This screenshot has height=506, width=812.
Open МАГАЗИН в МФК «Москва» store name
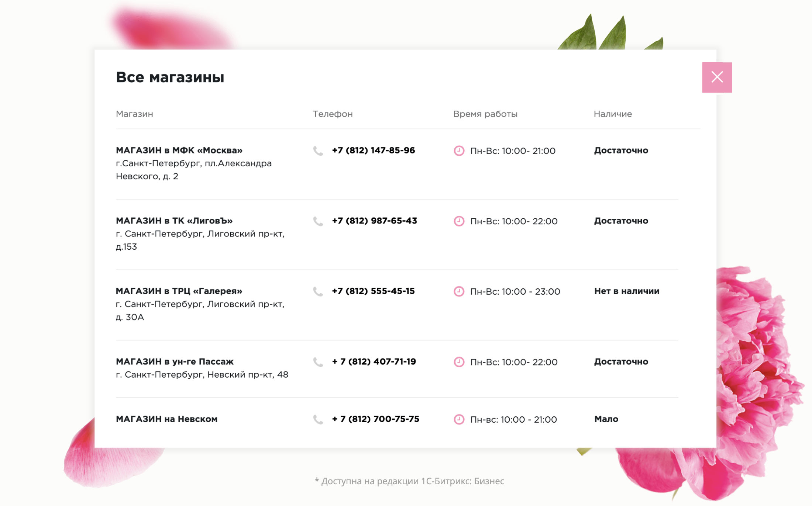(179, 150)
